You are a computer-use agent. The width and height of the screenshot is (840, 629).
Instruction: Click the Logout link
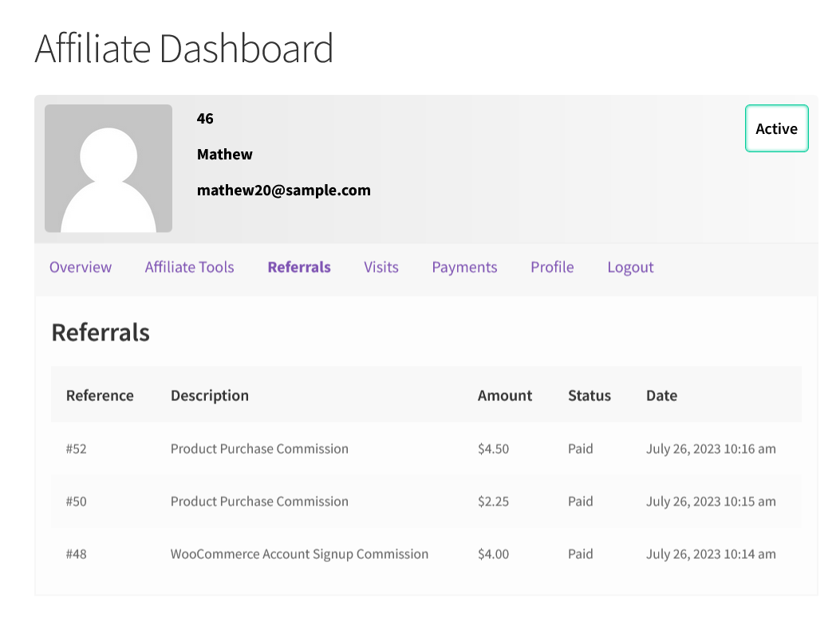[629, 267]
